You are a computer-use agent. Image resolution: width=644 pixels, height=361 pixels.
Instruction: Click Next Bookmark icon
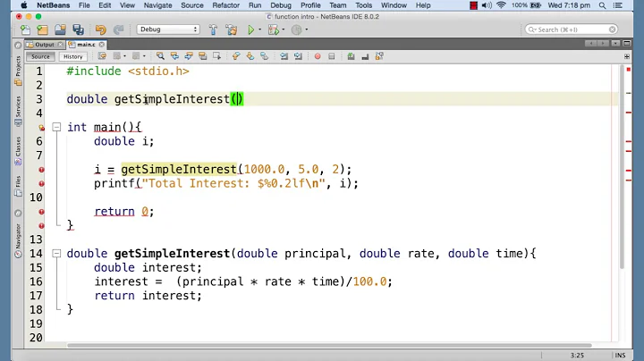click(x=250, y=56)
